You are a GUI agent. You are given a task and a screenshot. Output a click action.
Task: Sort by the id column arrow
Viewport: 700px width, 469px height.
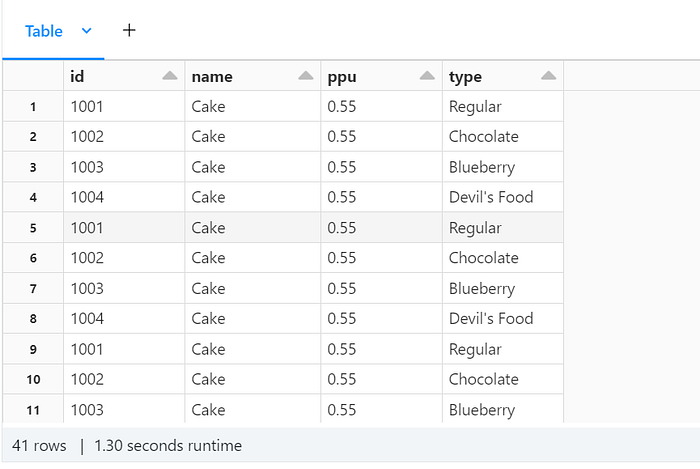(x=170, y=76)
